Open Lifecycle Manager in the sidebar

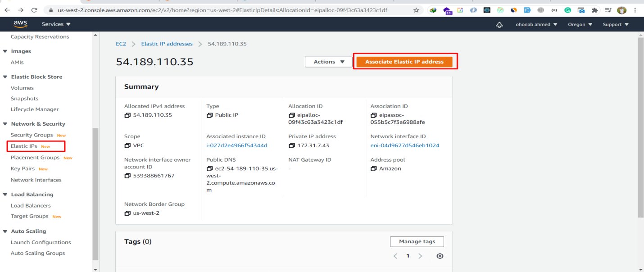pyautogui.click(x=35, y=109)
